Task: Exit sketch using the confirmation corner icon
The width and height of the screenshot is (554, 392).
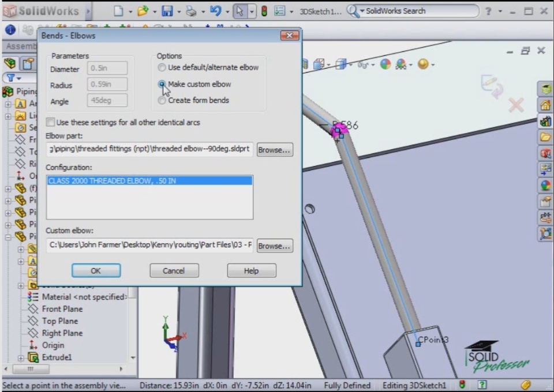Action: 492,86
